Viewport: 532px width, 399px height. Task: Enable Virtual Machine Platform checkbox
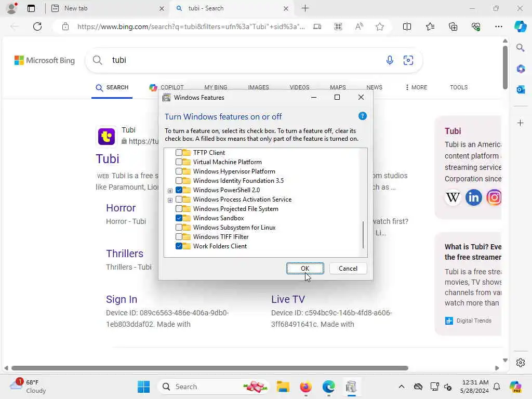179,162
